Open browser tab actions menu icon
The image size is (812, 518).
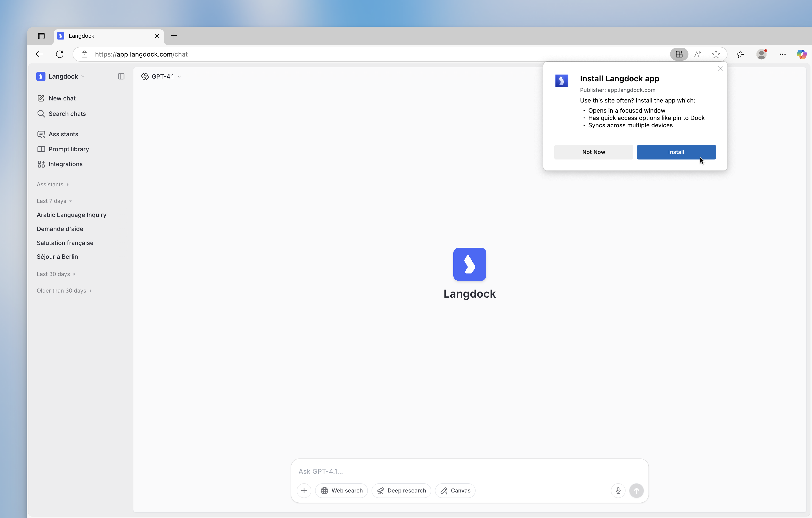tap(41, 36)
